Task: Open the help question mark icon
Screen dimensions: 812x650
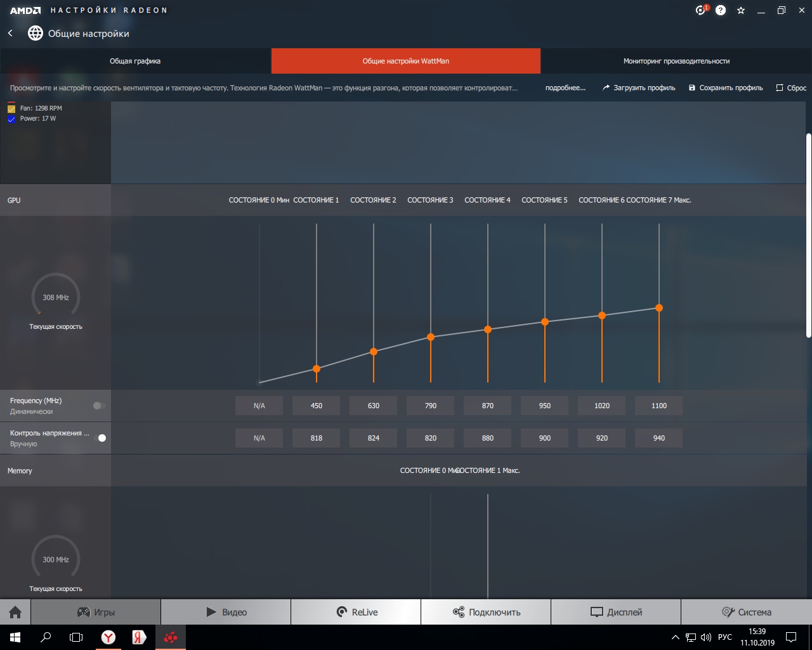Action: coord(721,10)
